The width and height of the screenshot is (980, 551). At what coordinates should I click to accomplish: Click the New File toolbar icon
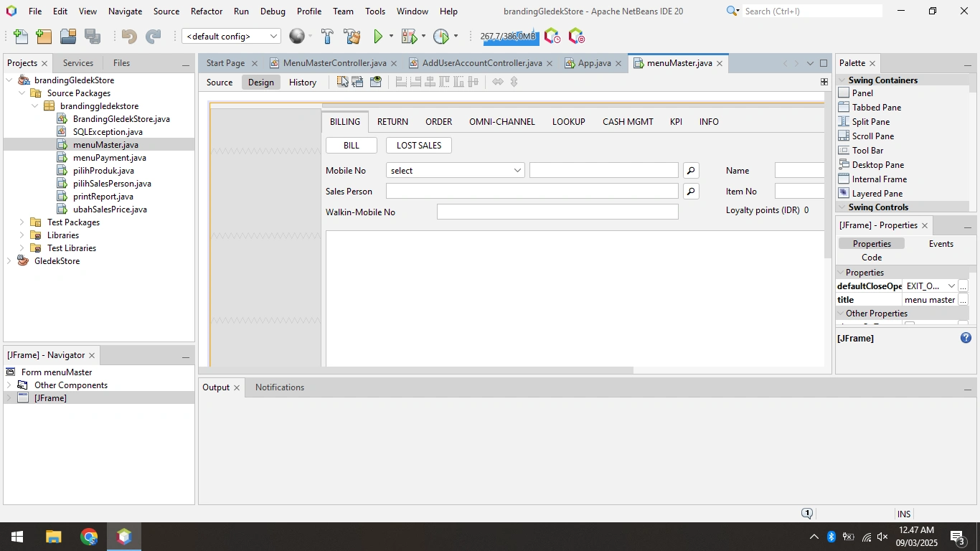pyautogui.click(x=21, y=37)
